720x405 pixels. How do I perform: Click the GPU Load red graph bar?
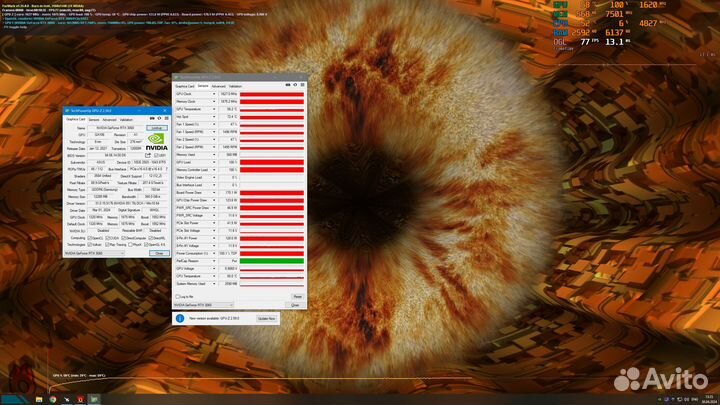271,162
